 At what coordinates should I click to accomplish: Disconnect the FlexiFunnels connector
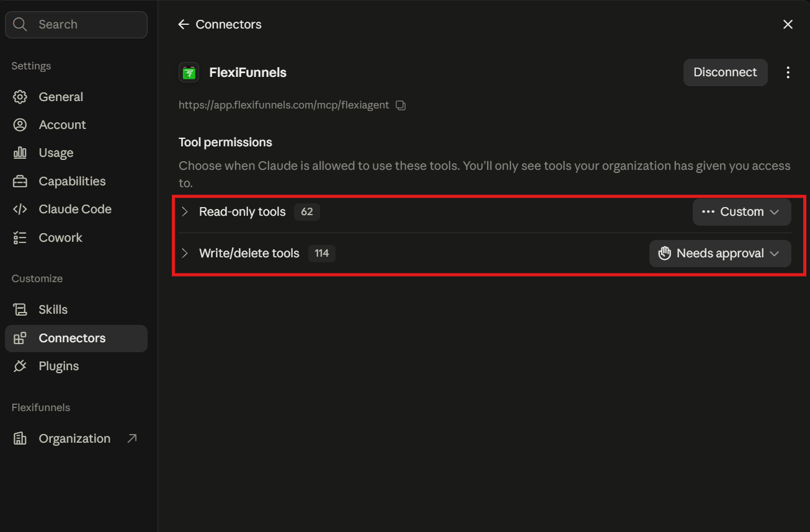(x=725, y=73)
